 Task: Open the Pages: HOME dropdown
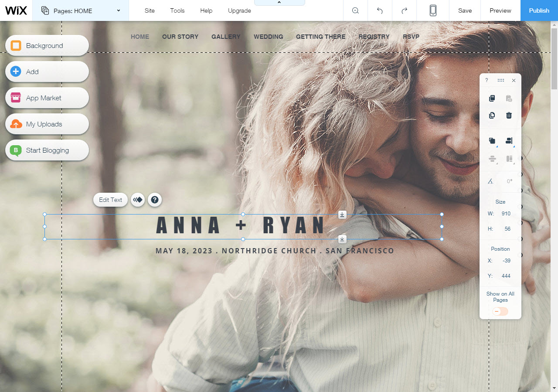tap(81, 10)
